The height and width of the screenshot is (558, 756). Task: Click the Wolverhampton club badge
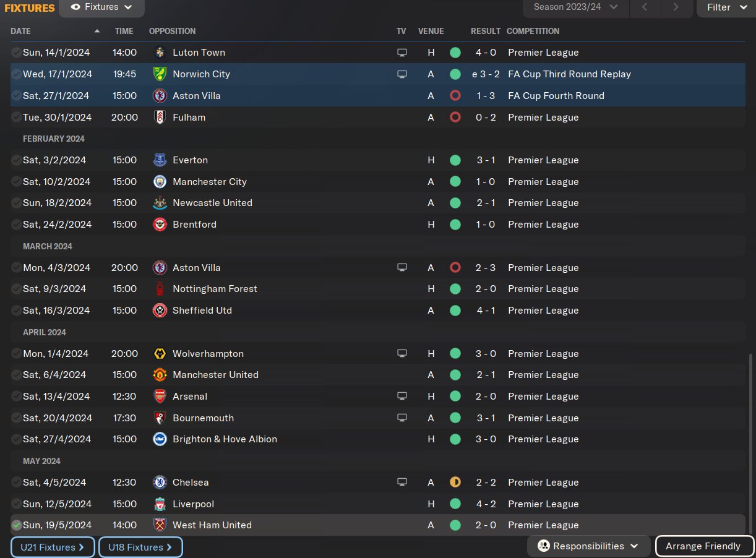pos(160,354)
